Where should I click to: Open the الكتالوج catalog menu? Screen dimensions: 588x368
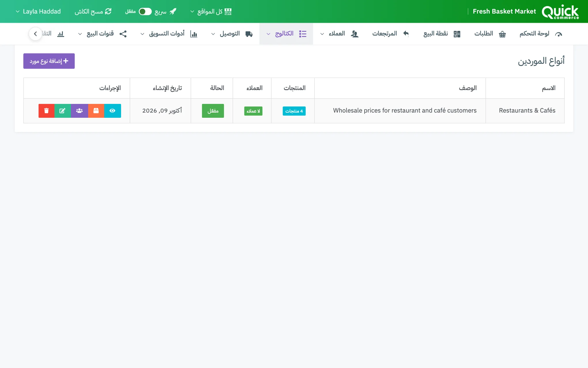pos(286,34)
